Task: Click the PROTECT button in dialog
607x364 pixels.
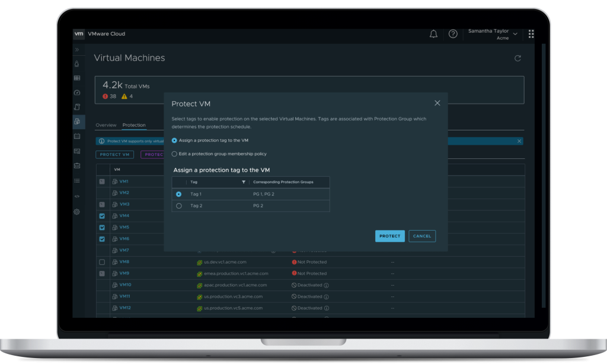Action: click(x=390, y=236)
